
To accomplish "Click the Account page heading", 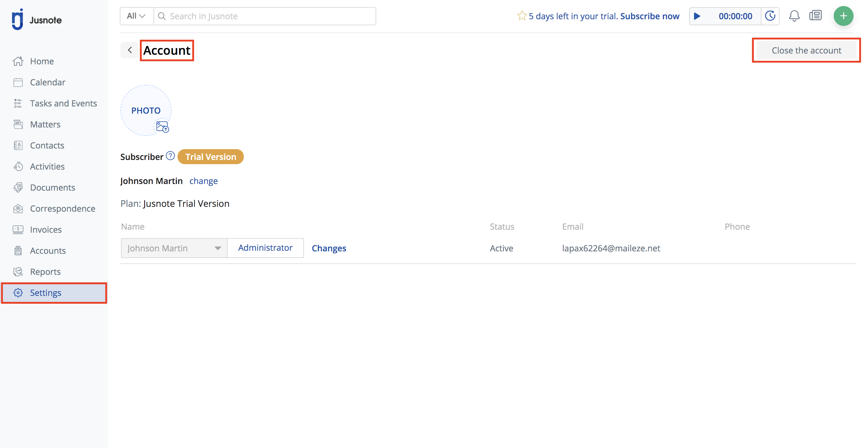I will click(x=167, y=51).
